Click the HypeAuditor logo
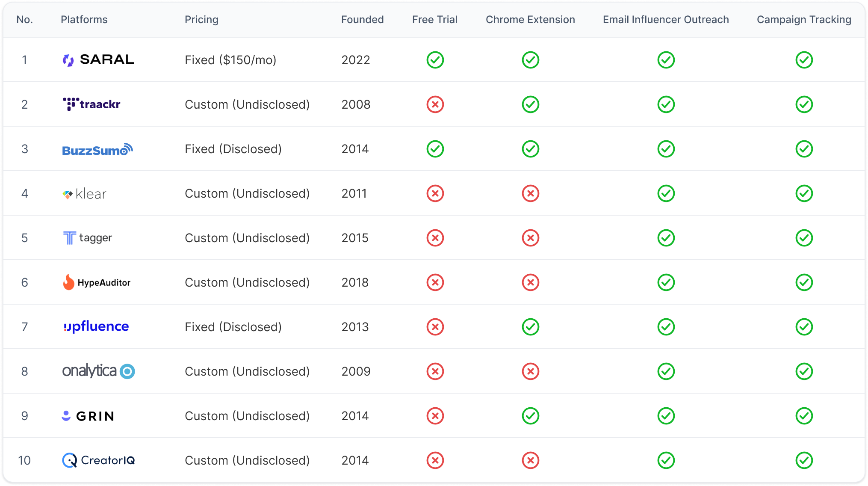 [97, 282]
